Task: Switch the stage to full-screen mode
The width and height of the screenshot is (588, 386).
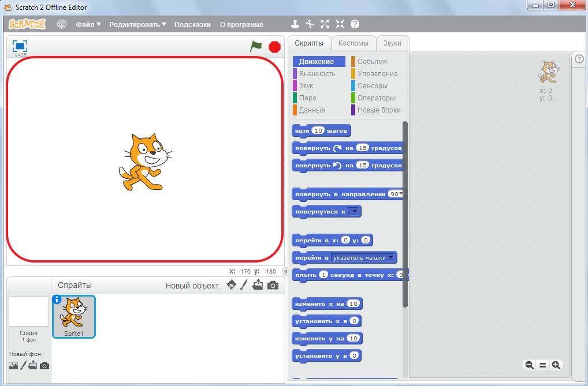Action: pos(20,46)
